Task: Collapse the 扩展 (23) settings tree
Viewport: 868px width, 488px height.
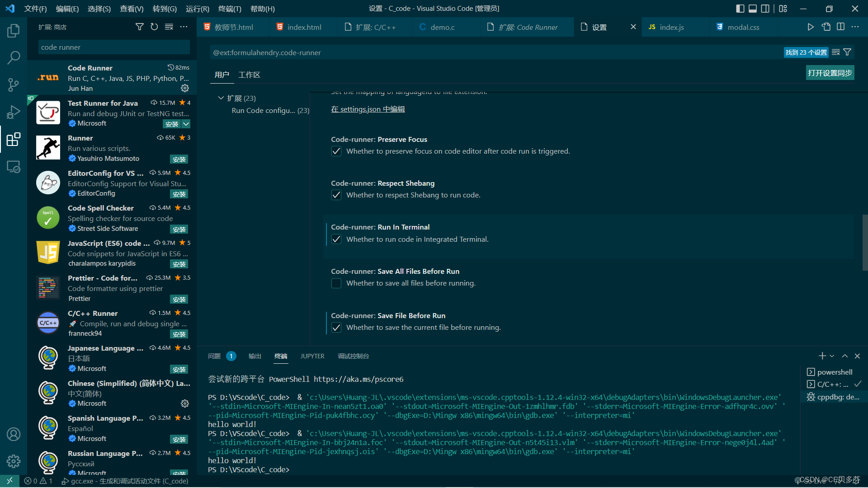Action: point(221,98)
